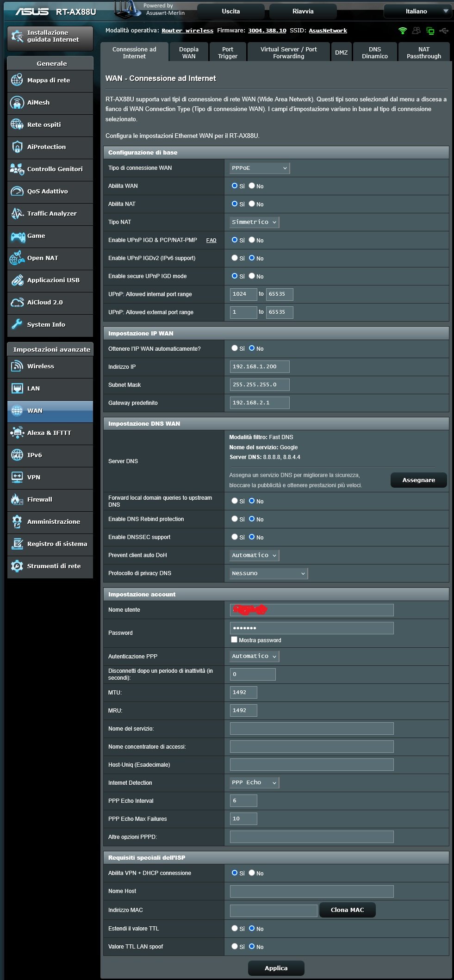Screen dimensions: 454x980
Task: Click the AiCloud 2.0 cloud icon
Action: tap(17, 302)
